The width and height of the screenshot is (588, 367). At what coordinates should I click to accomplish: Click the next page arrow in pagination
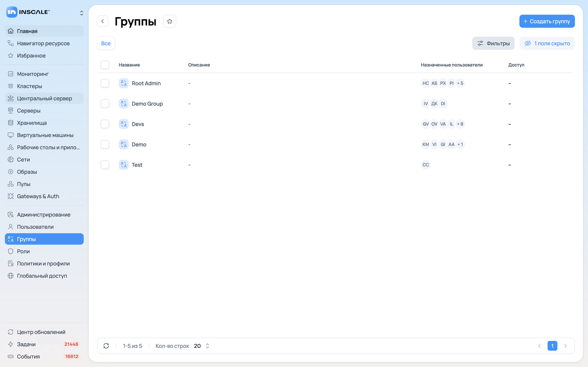[x=565, y=346]
